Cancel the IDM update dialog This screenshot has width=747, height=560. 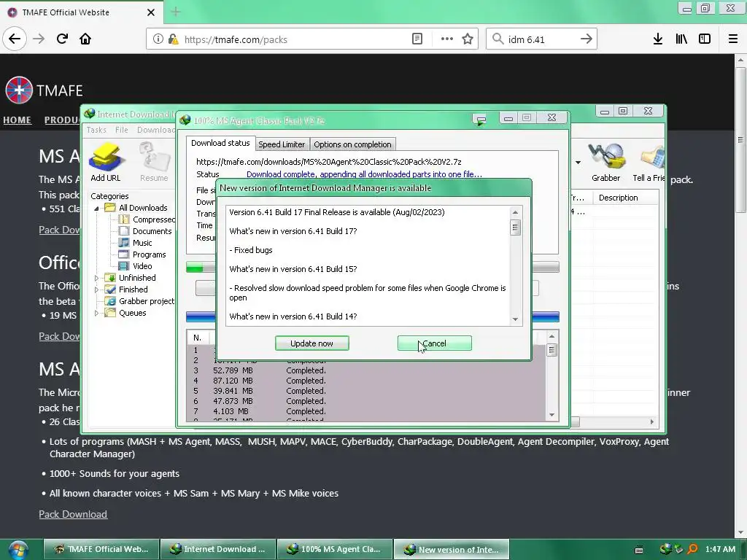(435, 343)
